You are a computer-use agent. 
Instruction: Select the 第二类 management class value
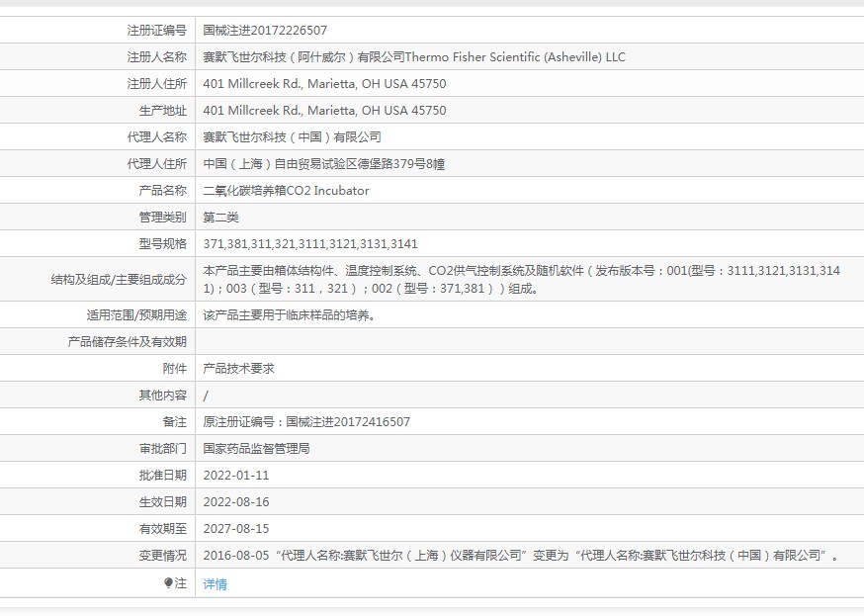(x=221, y=218)
